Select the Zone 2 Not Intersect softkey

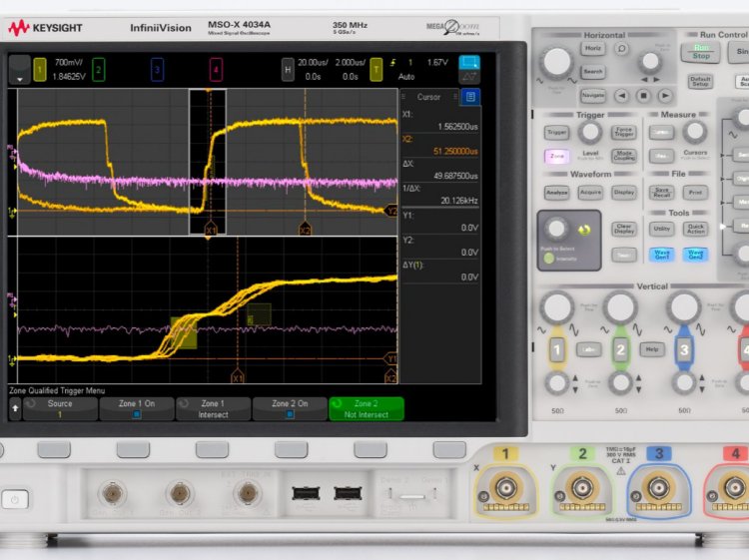click(x=367, y=409)
